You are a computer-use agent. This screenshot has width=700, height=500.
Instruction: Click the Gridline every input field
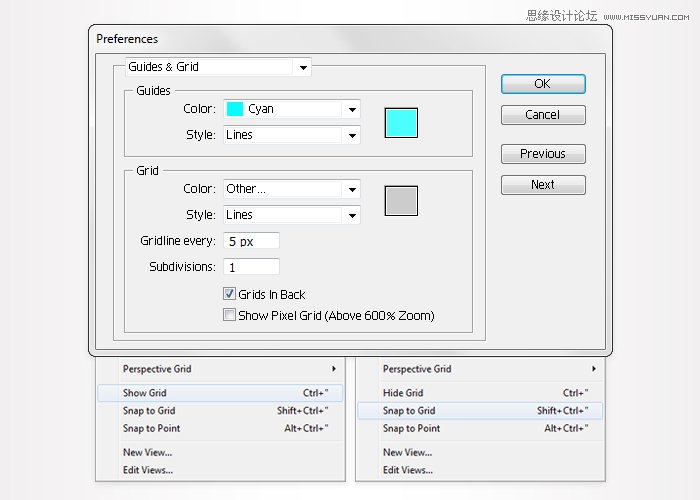[x=252, y=241]
